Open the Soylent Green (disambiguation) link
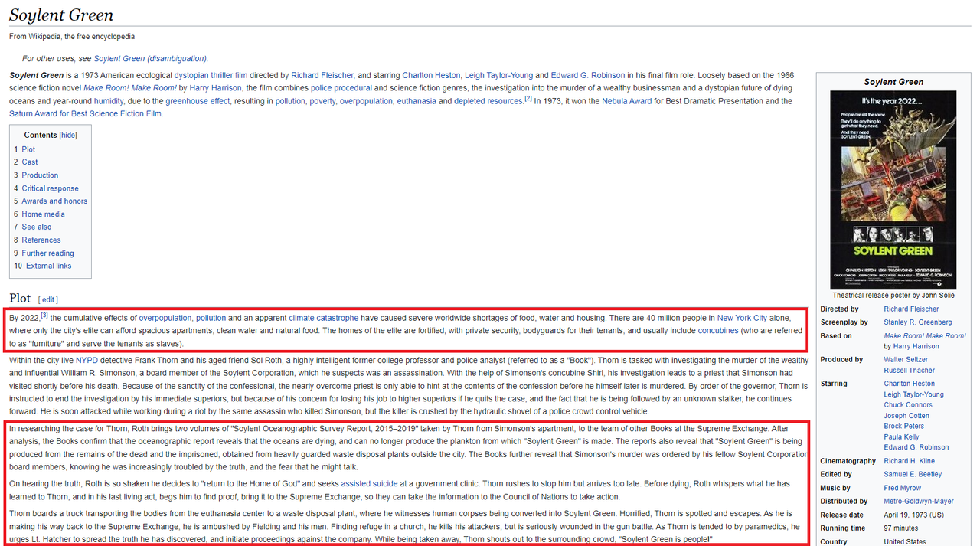Screen dimensions: 980x546 click(150, 59)
